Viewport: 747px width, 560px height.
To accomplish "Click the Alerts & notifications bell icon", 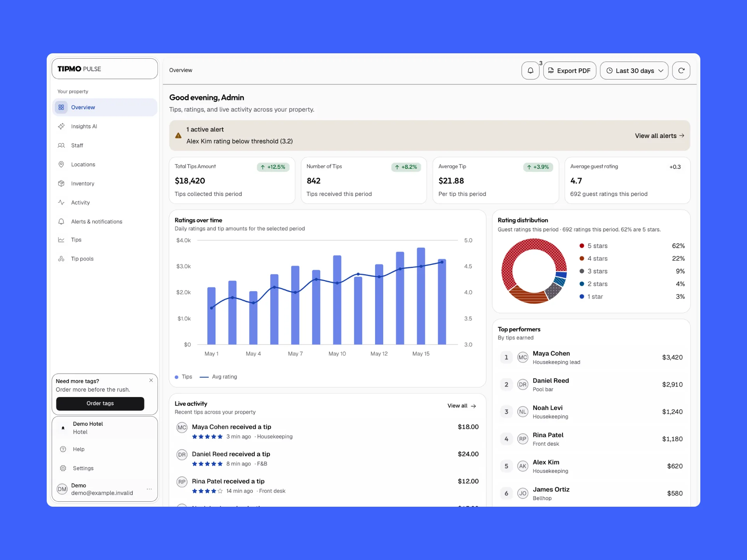I will (61, 222).
